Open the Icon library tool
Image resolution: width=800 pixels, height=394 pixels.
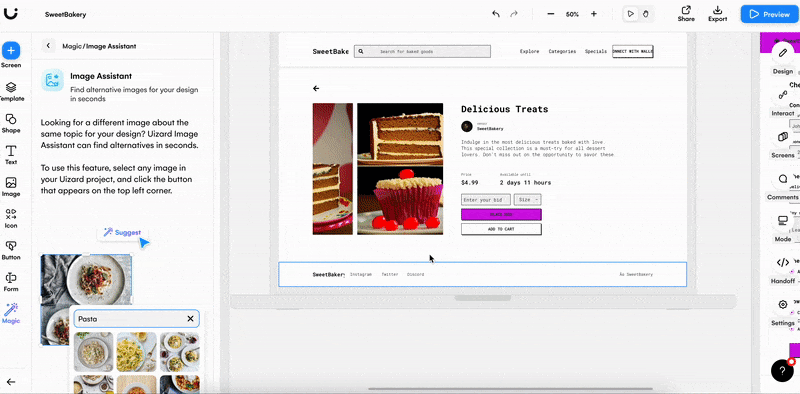(11, 218)
